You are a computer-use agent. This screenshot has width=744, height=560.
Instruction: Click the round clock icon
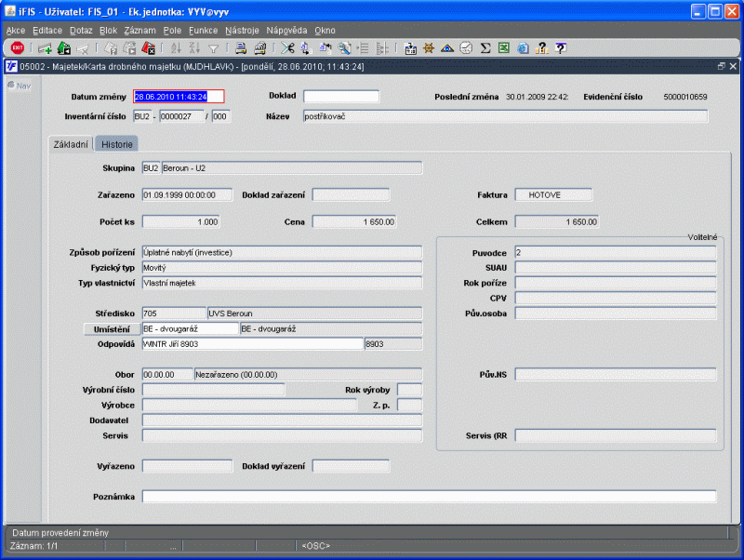[x=466, y=48]
